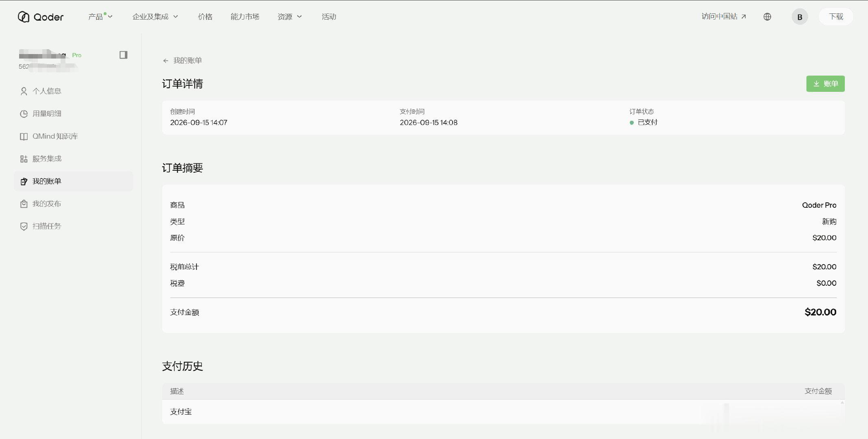Click the 税前总计 label
This screenshot has width=868, height=439.
click(185, 267)
